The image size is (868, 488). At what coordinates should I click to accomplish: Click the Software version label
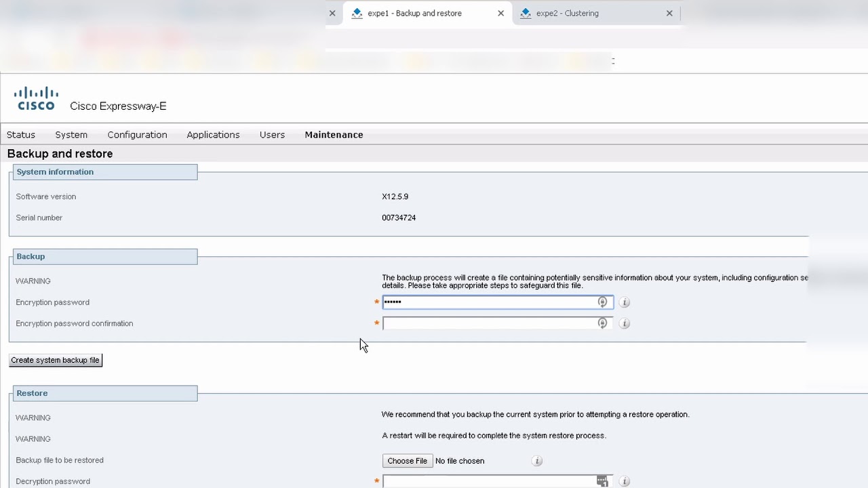pos(46,197)
